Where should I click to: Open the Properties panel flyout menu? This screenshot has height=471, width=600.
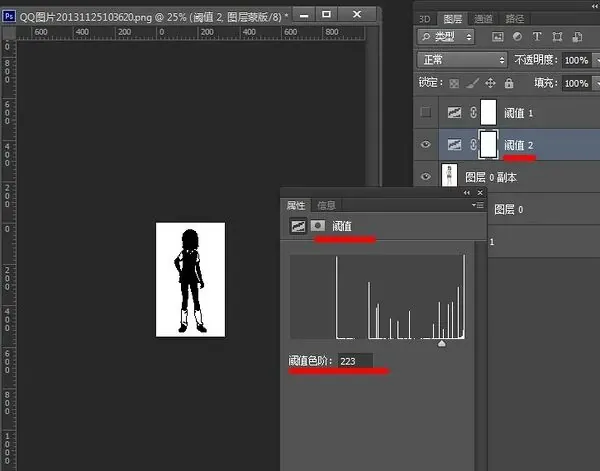click(x=478, y=205)
